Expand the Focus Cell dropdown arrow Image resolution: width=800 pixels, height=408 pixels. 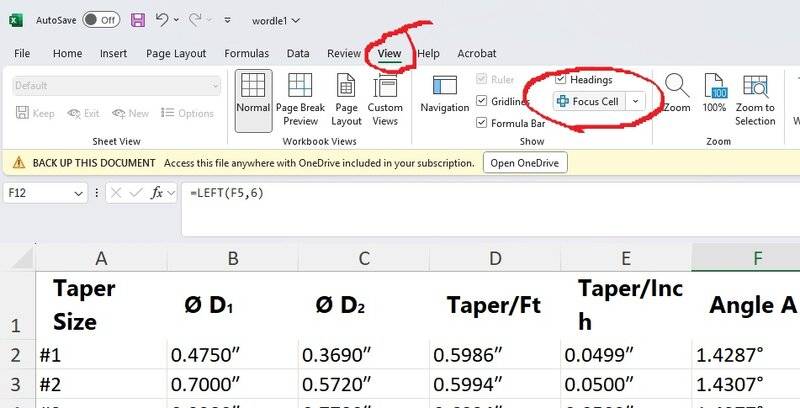click(x=635, y=101)
